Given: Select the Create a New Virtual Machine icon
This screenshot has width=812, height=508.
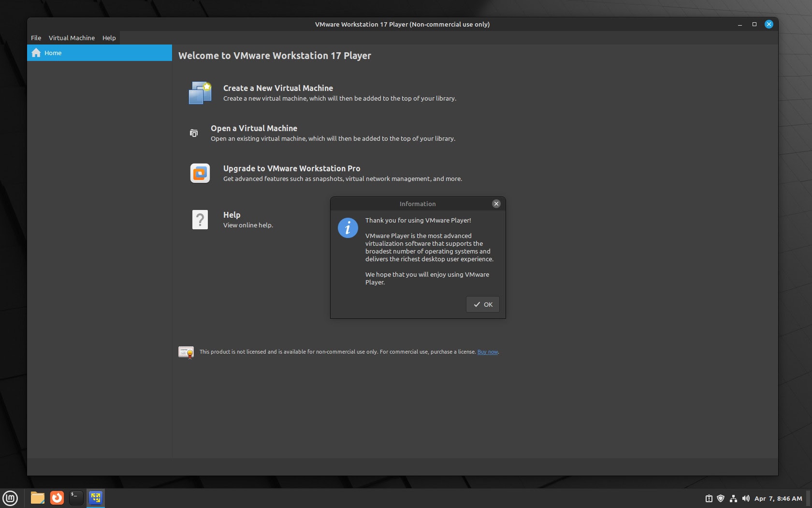Looking at the screenshot, I should (200, 93).
